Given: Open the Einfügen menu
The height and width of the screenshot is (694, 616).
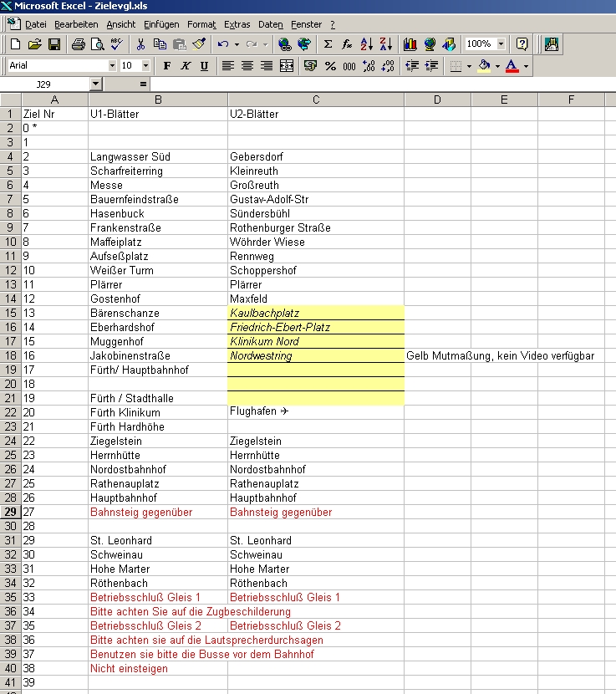Looking at the screenshot, I should [160, 25].
